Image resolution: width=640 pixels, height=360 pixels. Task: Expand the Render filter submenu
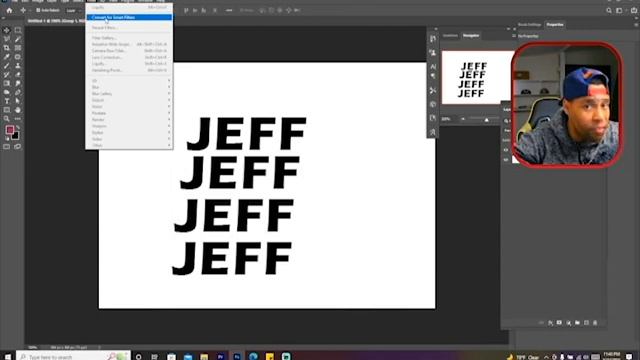[130, 120]
